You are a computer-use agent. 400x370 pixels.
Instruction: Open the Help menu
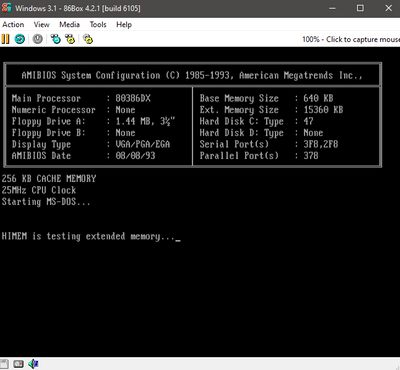click(x=124, y=25)
